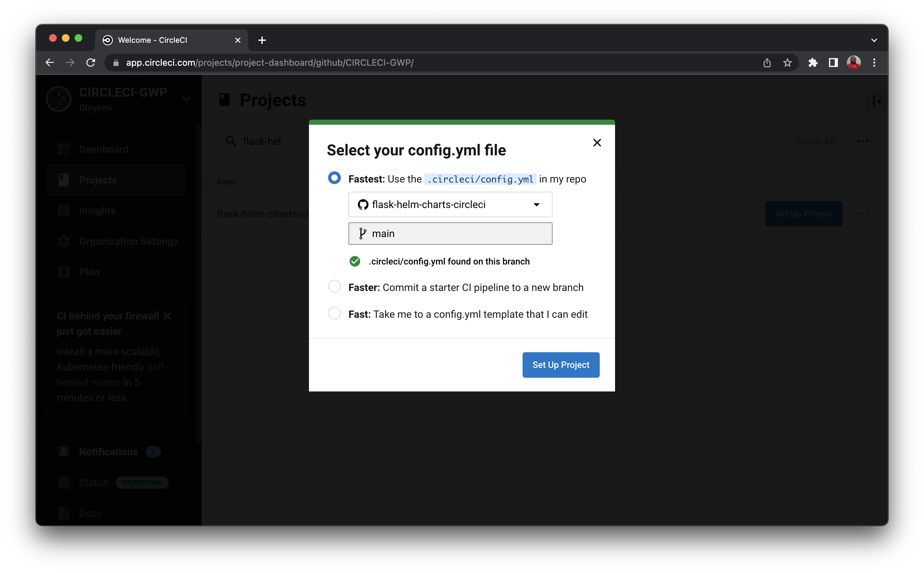Open Chrome's three-dot menu
924x573 pixels.
[874, 63]
